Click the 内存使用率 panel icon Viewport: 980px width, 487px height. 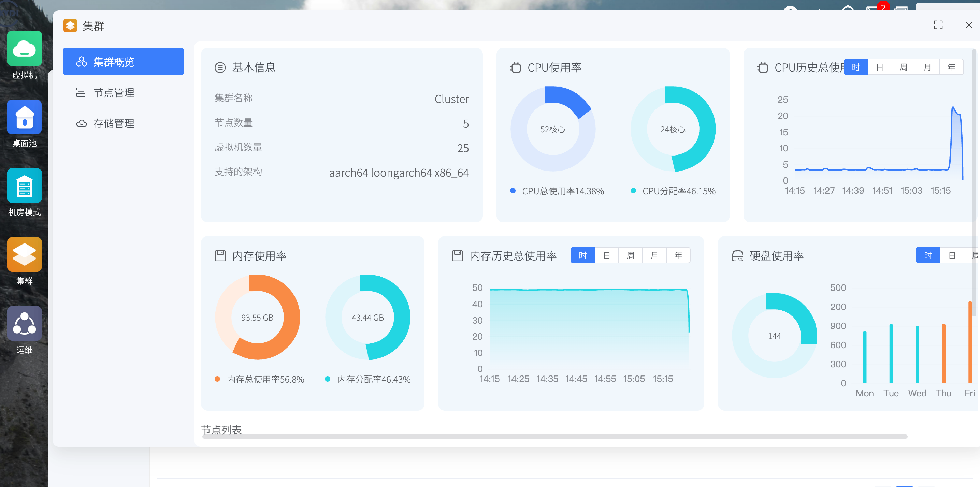(220, 256)
